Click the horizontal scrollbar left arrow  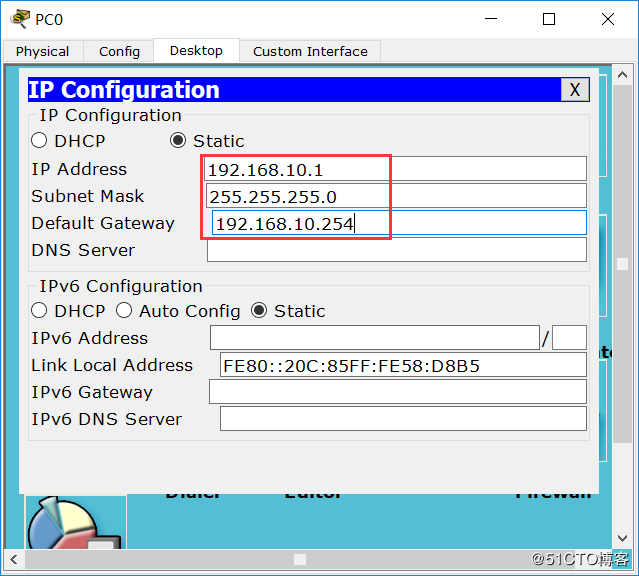point(14,559)
